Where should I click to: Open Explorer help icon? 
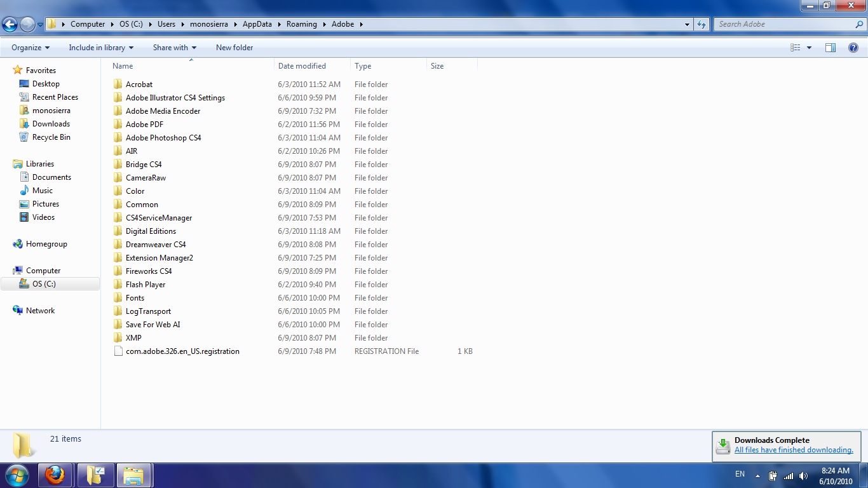click(x=853, y=48)
